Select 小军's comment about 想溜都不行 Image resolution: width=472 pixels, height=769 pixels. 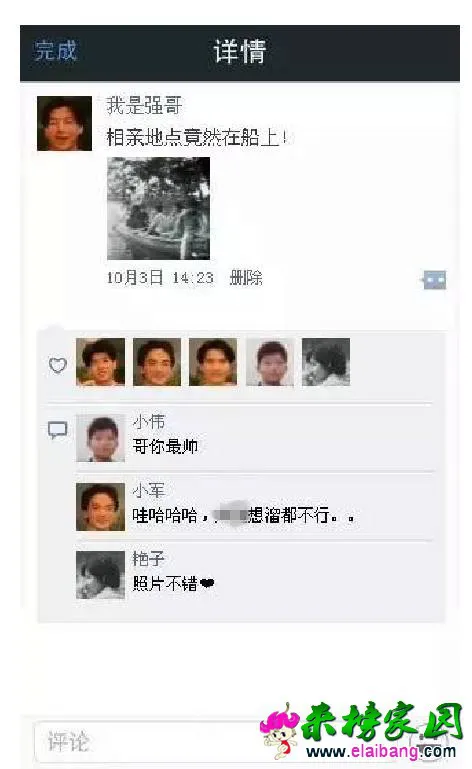pos(244,515)
